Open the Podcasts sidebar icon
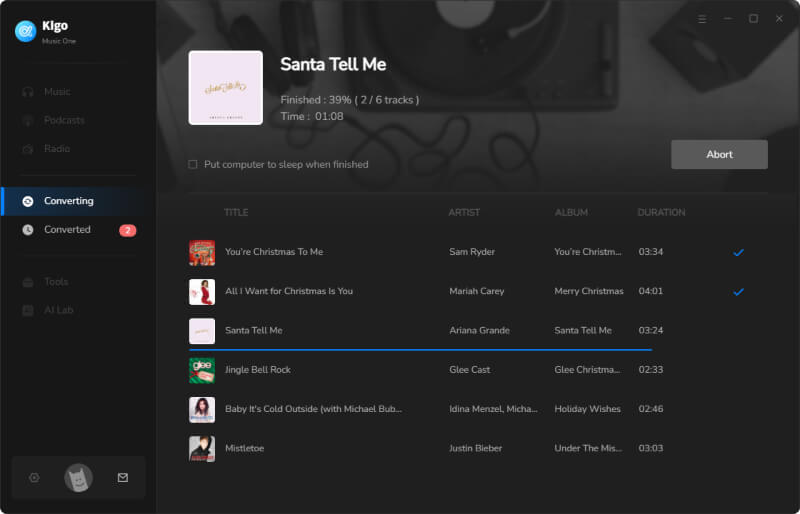 click(x=28, y=120)
